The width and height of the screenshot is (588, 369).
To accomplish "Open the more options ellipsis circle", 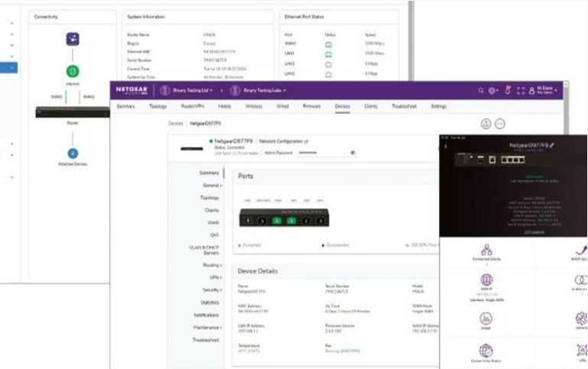I will click(500, 123).
